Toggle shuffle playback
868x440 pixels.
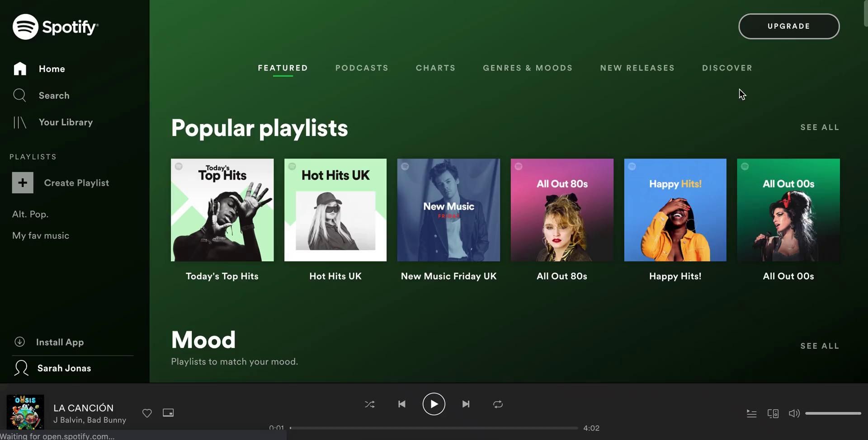[369, 404]
